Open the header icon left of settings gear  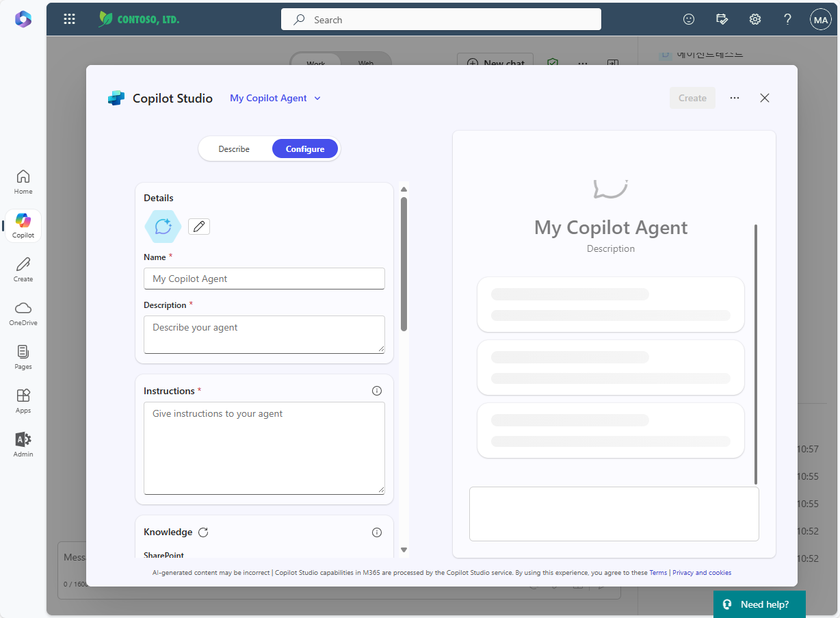[722, 19]
